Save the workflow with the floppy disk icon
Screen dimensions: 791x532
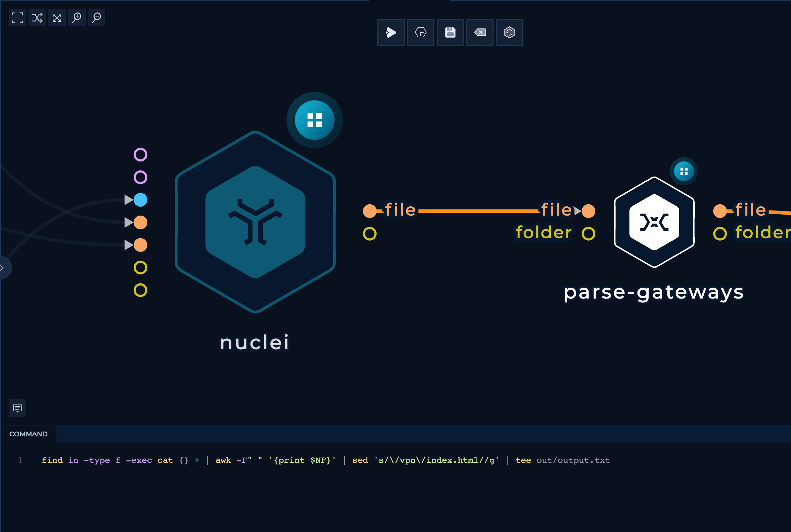(450, 33)
